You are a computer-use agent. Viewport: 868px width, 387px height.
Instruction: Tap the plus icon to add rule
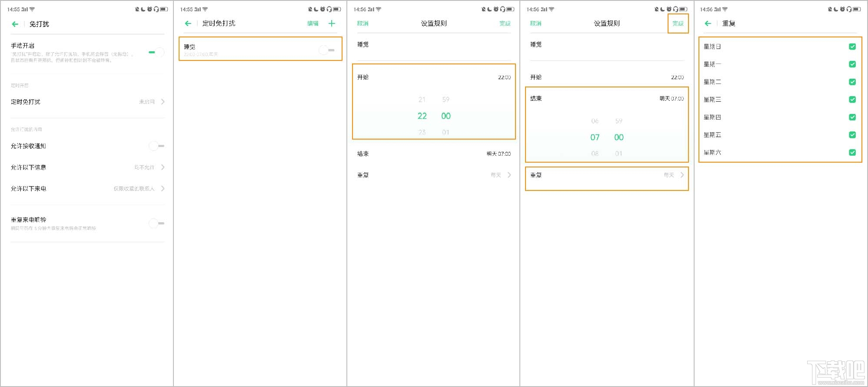[x=332, y=23]
